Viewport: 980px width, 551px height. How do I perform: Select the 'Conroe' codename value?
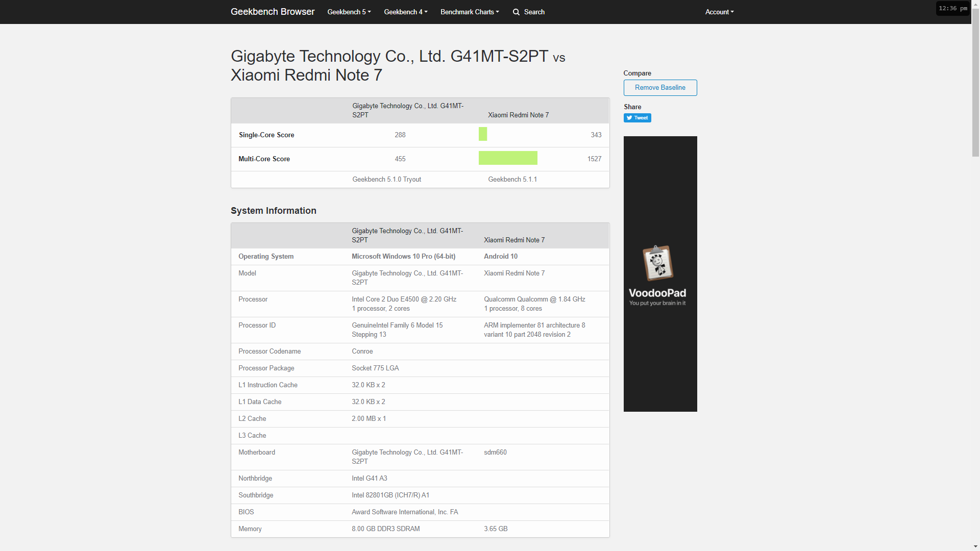(362, 352)
